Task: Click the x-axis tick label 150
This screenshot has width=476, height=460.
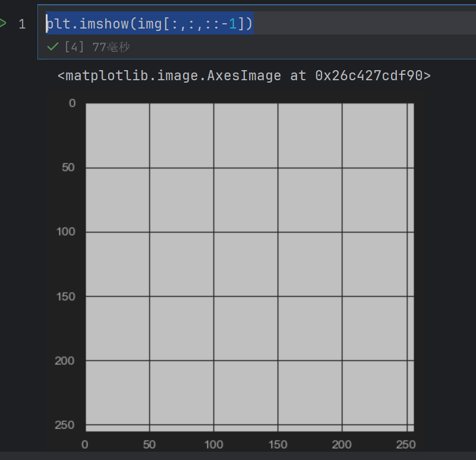Action: click(x=278, y=445)
